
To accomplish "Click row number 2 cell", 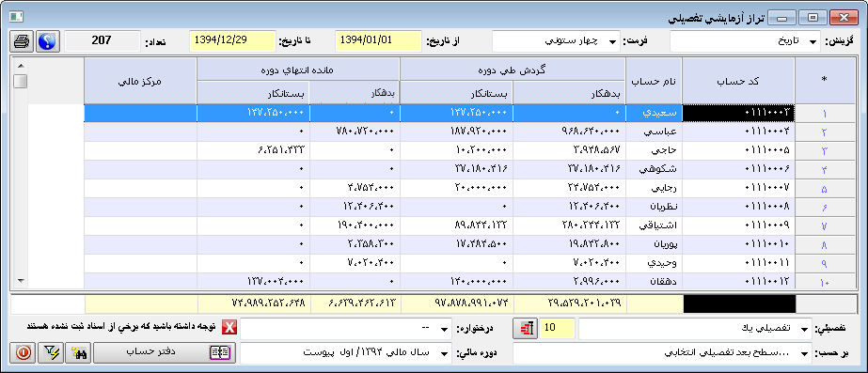I will (x=824, y=132).
